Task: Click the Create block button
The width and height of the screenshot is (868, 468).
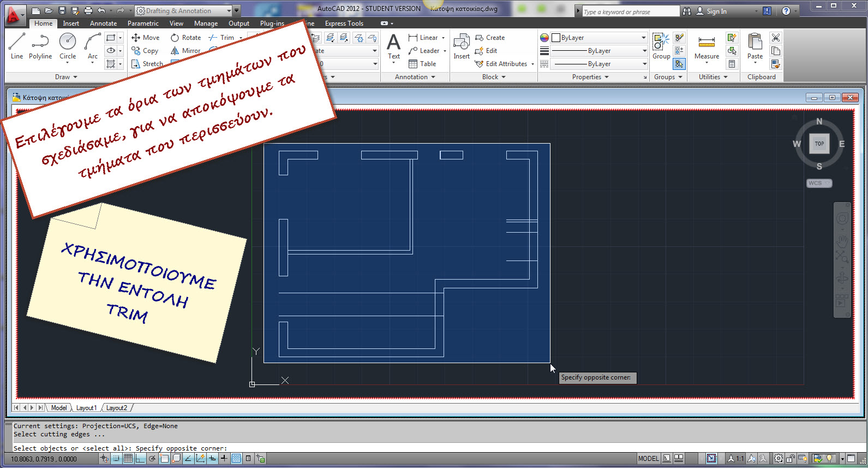Action: tap(490, 38)
